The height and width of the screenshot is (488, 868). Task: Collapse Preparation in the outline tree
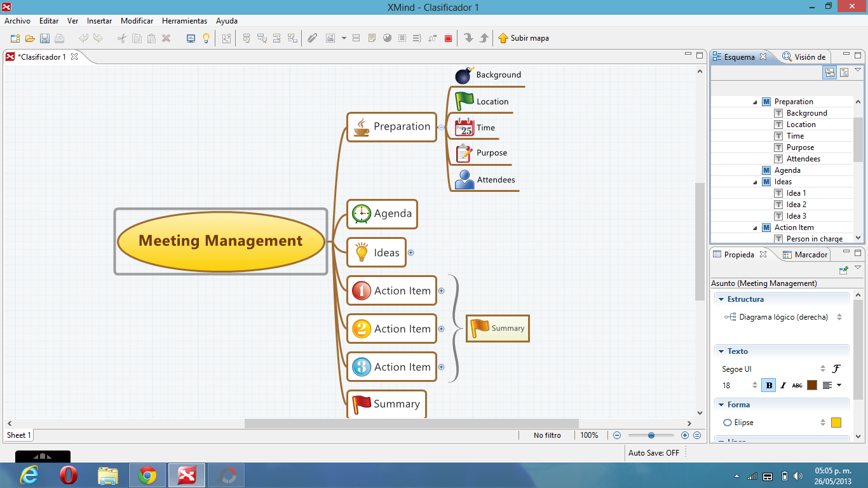pos(755,102)
